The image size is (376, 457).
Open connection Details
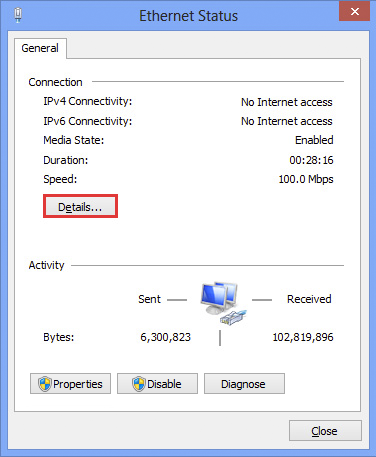pyautogui.click(x=80, y=207)
